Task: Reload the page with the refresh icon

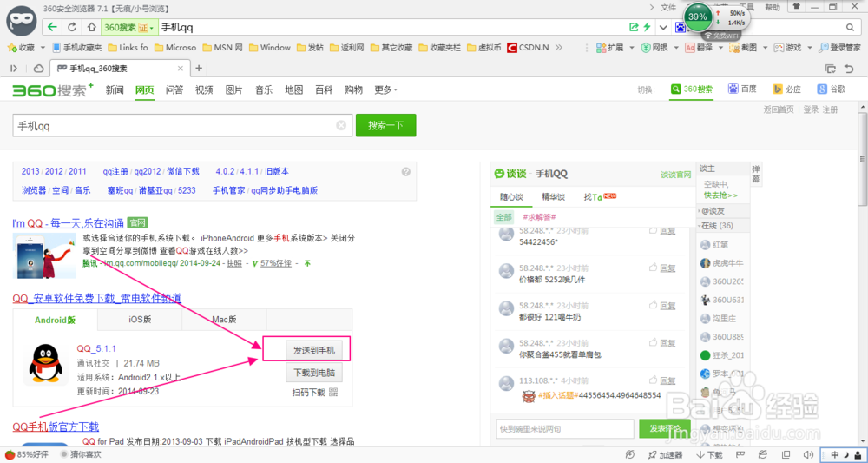Action: 71,27
